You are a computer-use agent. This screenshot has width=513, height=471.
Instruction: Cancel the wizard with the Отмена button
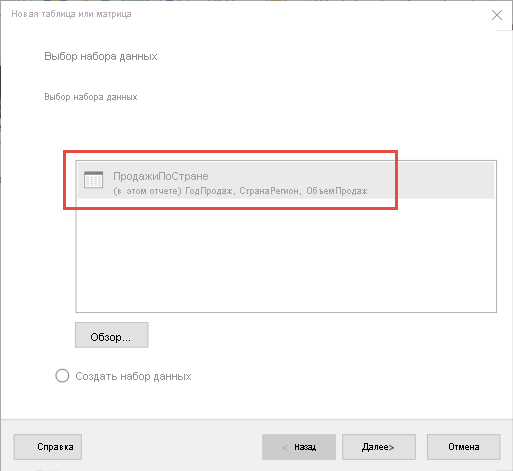pyautogui.click(x=464, y=447)
